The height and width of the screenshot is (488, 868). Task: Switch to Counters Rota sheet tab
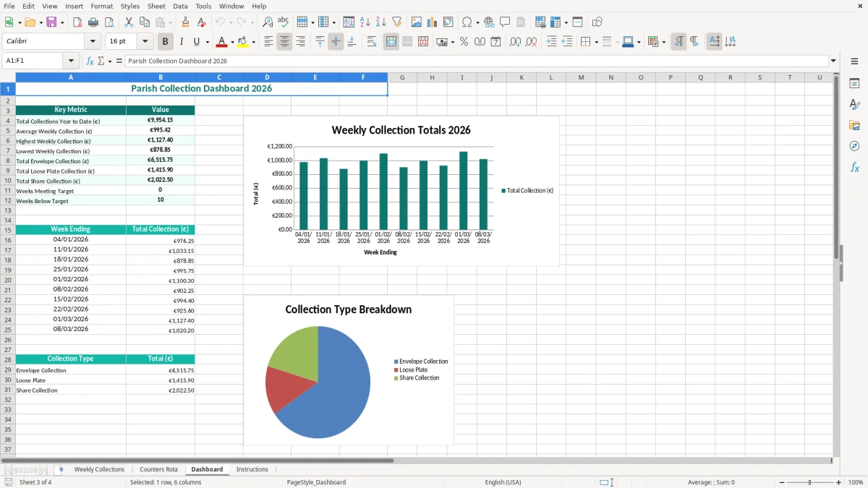(158, 469)
